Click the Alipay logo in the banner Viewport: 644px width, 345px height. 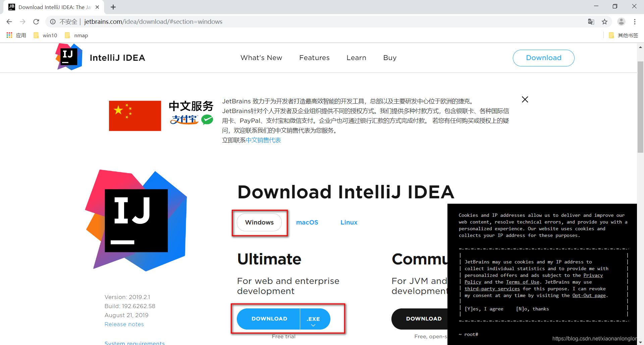(184, 119)
